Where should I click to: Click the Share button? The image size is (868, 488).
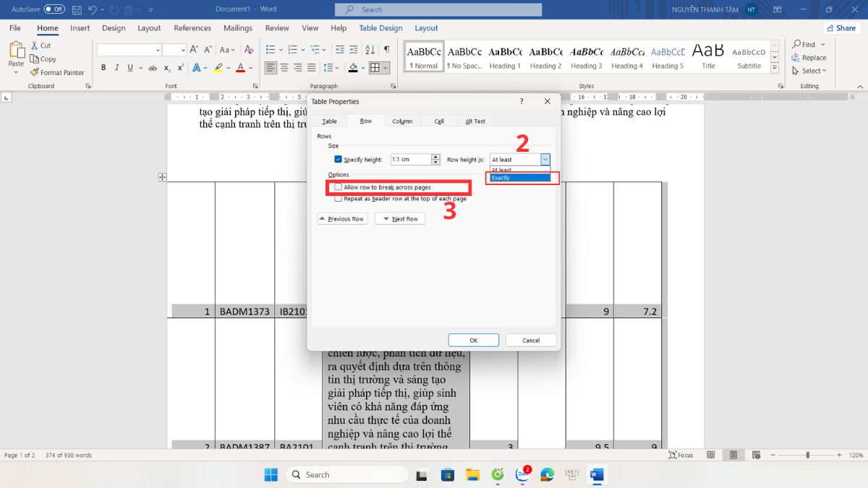[841, 28]
